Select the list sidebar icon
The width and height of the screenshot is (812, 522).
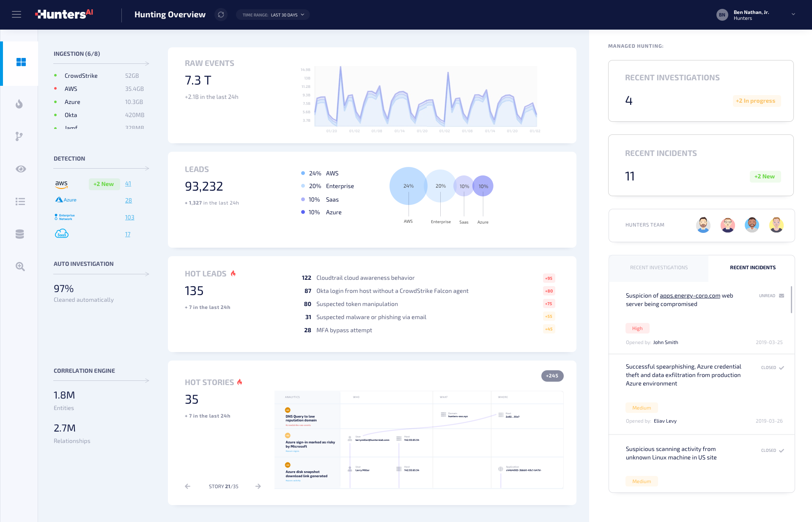(20, 202)
